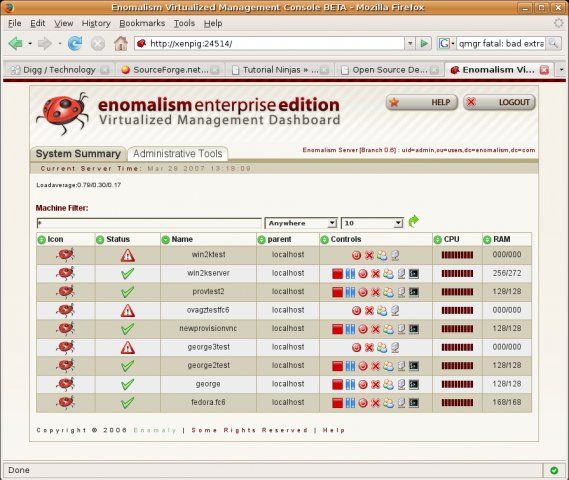Open the users icon for win2ktest
This screenshot has width=569, height=480.
tap(382, 255)
